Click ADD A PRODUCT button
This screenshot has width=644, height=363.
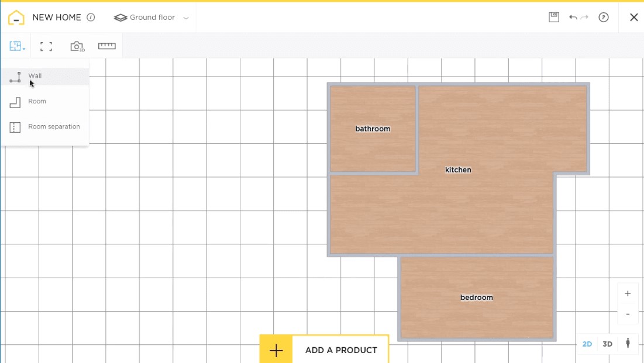click(x=341, y=350)
